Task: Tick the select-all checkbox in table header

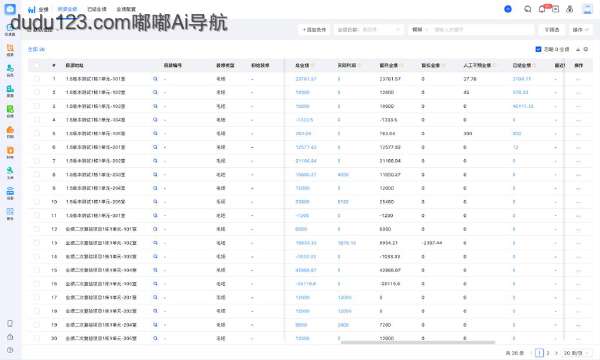Action: point(36,65)
